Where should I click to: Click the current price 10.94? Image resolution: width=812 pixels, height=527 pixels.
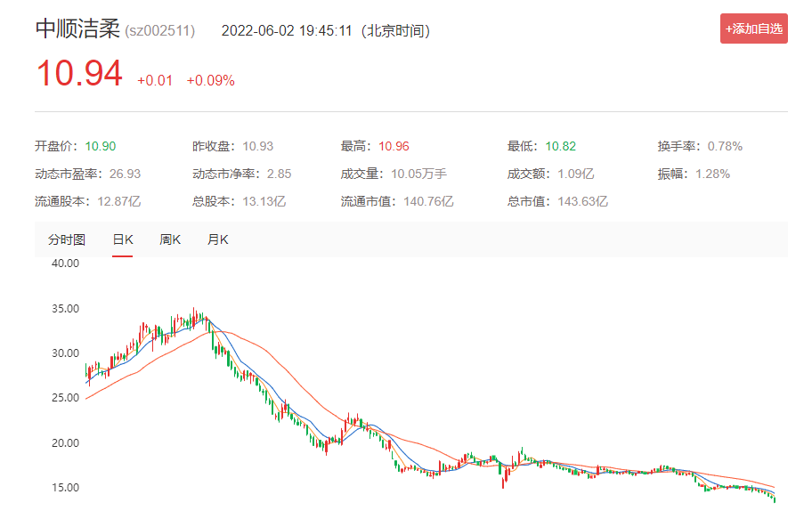click(x=79, y=73)
